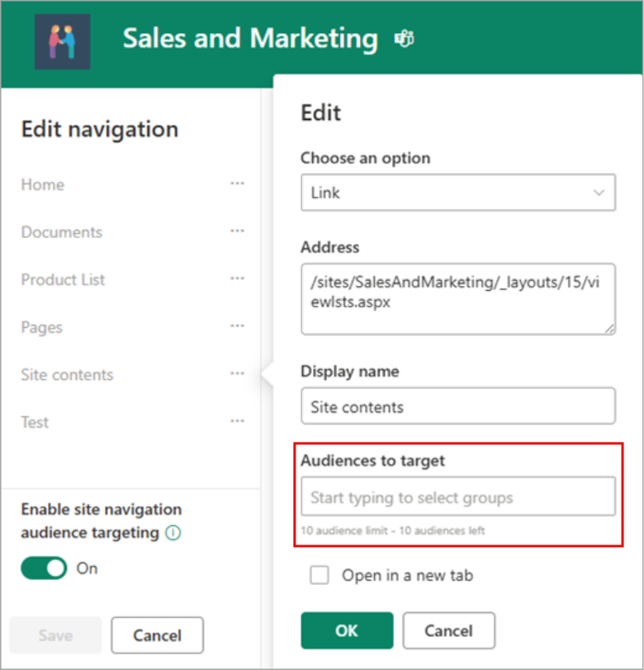Collapse the Edit navigation panel via Cancel
Image resolution: width=644 pixels, height=670 pixels.
[157, 635]
